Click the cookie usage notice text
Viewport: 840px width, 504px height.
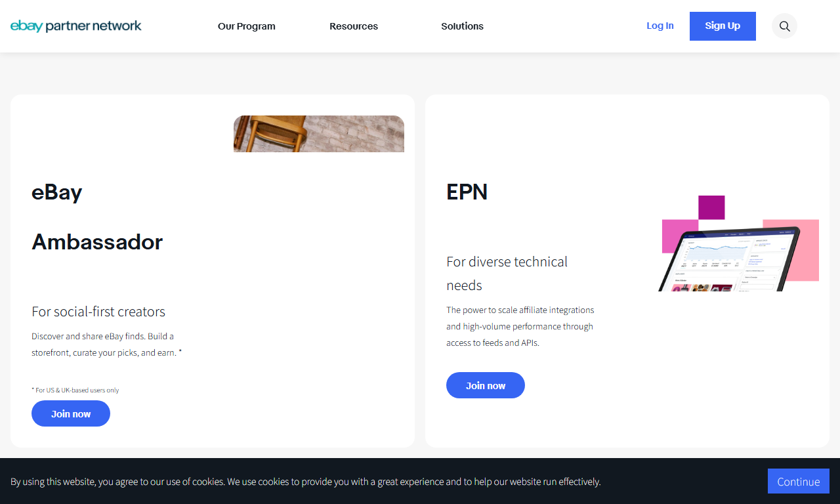pyautogui.click(x=306, y=482)
